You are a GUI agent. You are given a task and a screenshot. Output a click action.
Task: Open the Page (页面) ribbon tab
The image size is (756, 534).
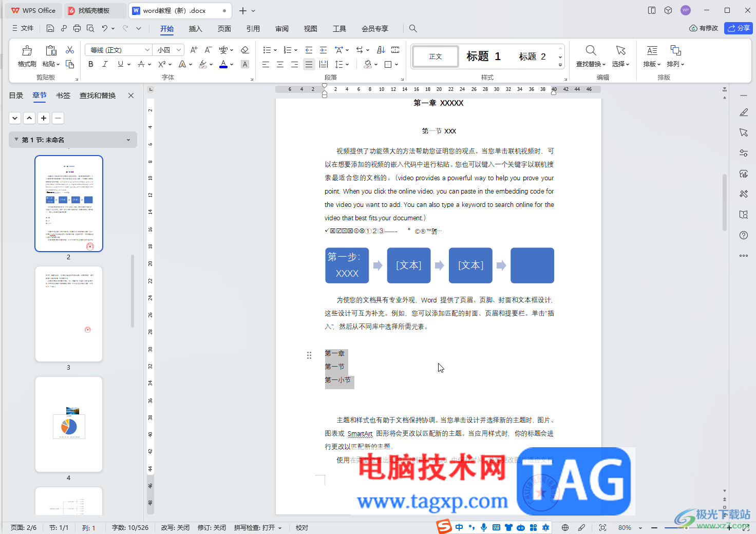pyautogui.click(x=224, y=29)
